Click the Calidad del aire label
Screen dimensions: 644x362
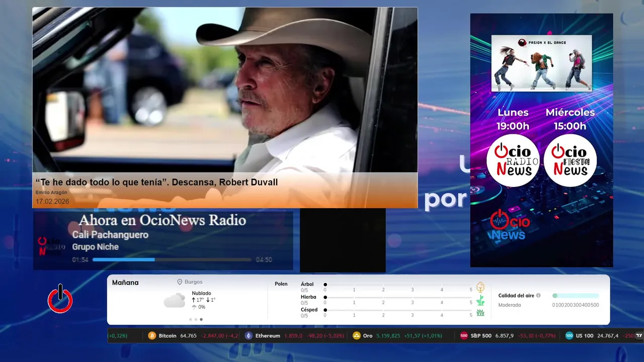516,296
